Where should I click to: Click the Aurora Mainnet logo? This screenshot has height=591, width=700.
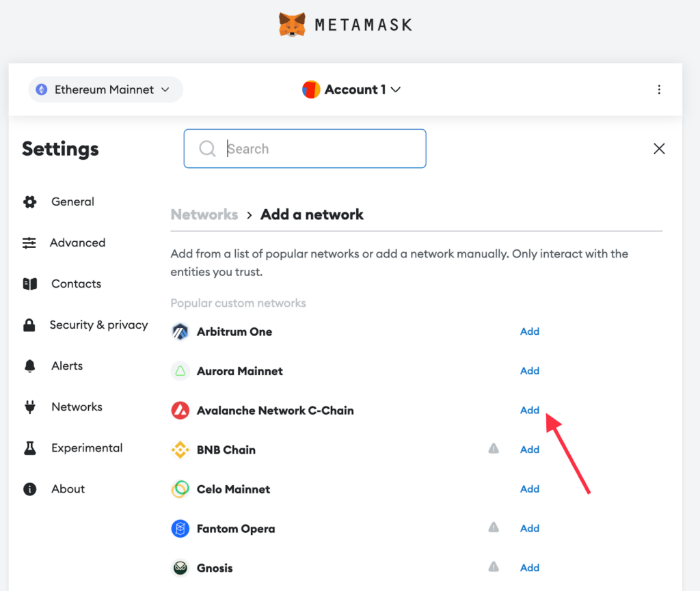180,371
